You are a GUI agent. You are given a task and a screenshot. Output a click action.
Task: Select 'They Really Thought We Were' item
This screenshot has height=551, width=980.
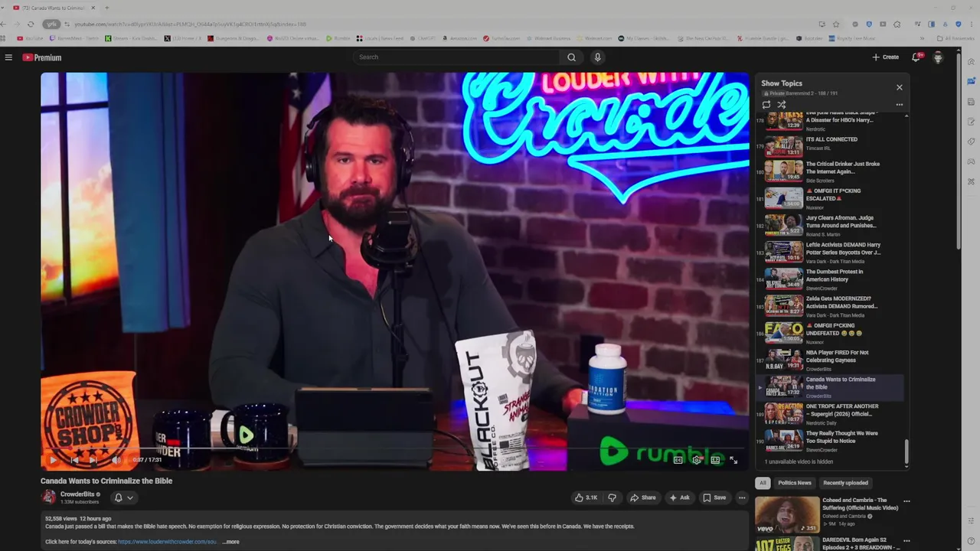(x=831, y=441)
